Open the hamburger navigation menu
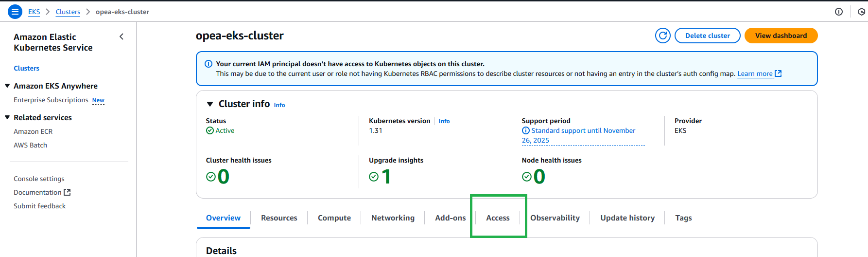 15,12
